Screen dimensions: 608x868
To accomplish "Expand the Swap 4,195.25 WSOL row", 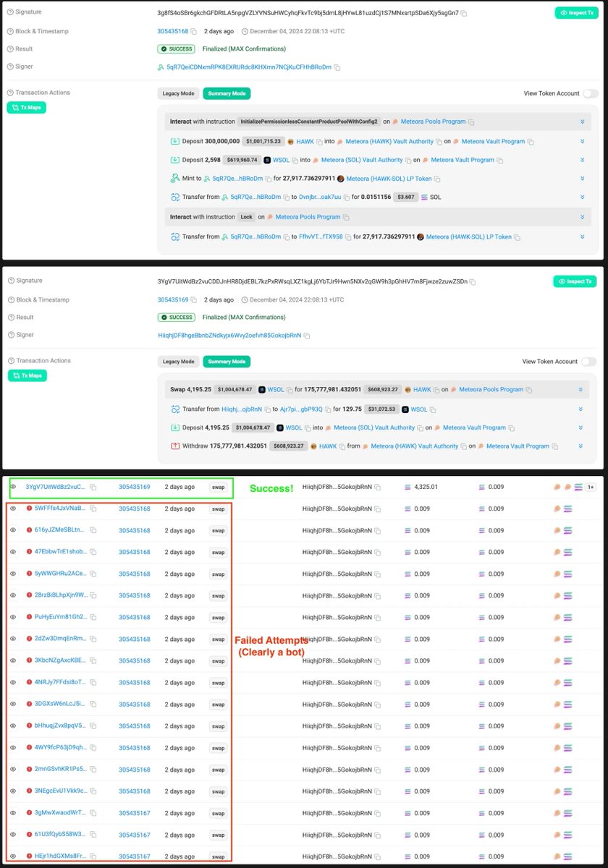I will click(582, 389).
